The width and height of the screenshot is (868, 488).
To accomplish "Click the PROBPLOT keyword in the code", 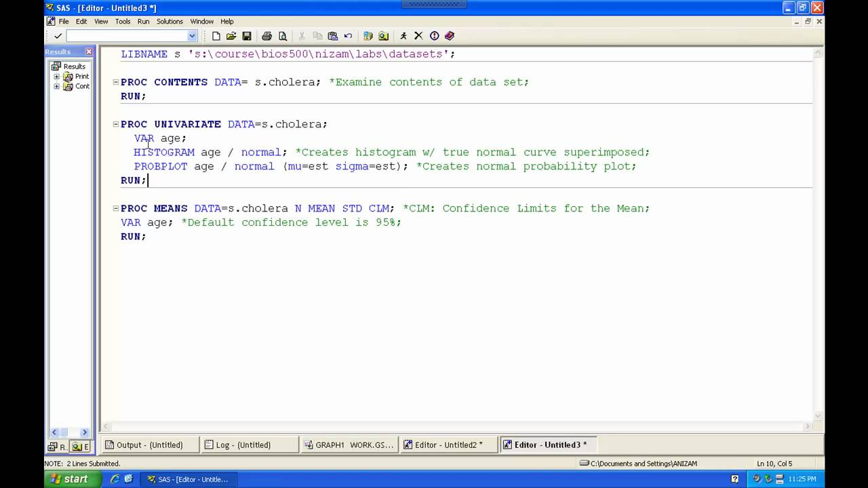I will (161, 167).
